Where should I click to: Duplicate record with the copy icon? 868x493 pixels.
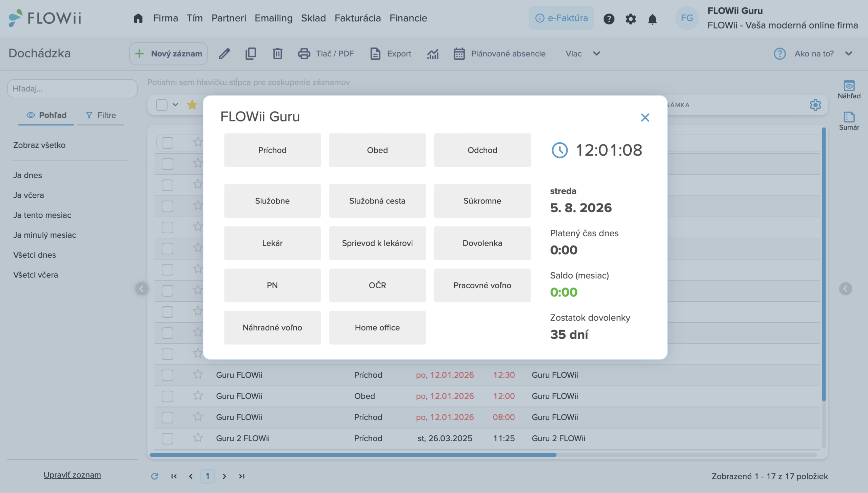251,54
